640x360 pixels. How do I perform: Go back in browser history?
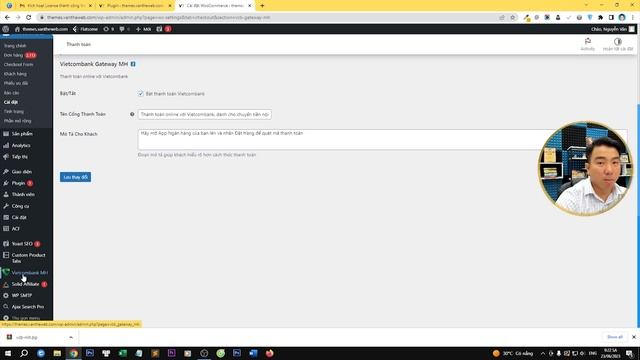pyautogui.click(x=7, y=18)
